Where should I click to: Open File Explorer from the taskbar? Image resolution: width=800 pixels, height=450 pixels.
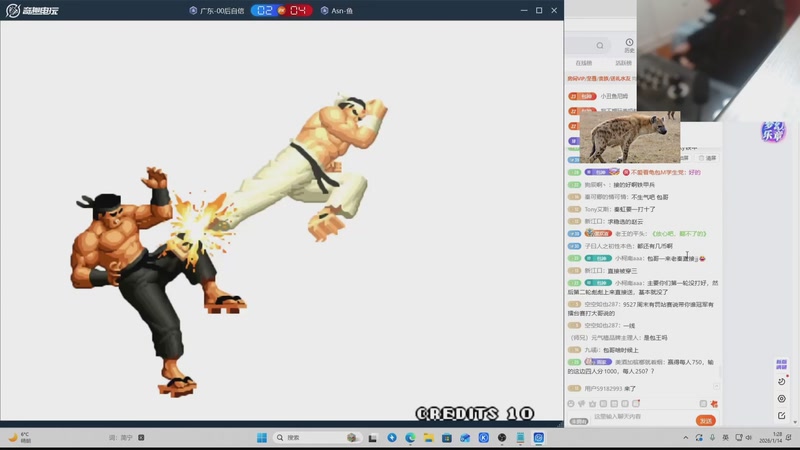click(428, 437)
